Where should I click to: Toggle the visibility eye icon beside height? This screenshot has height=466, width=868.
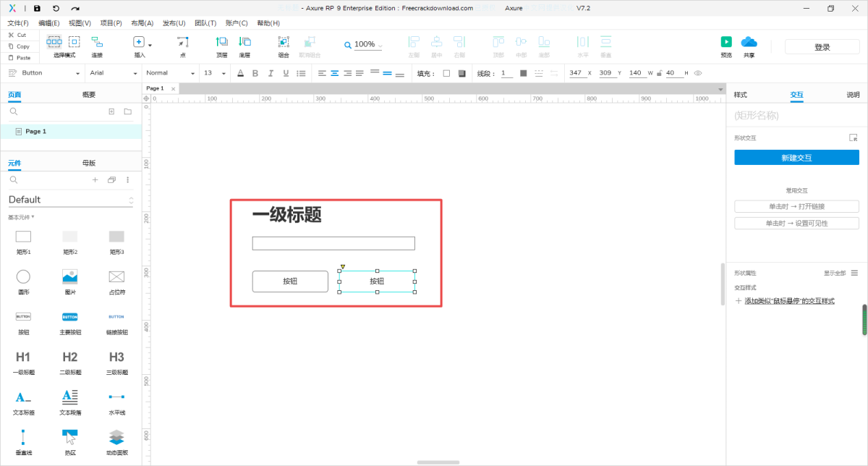coord(698,73)
